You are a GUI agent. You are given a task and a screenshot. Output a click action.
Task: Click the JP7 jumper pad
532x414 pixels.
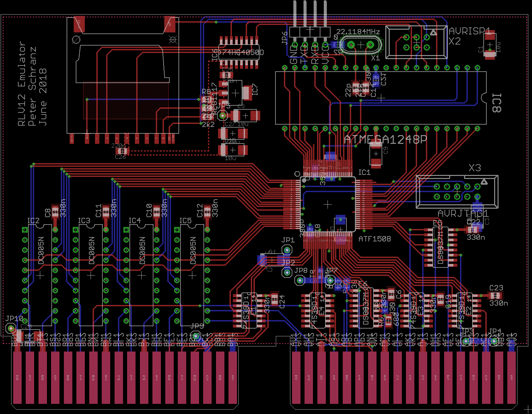click(x=330, y=280)
